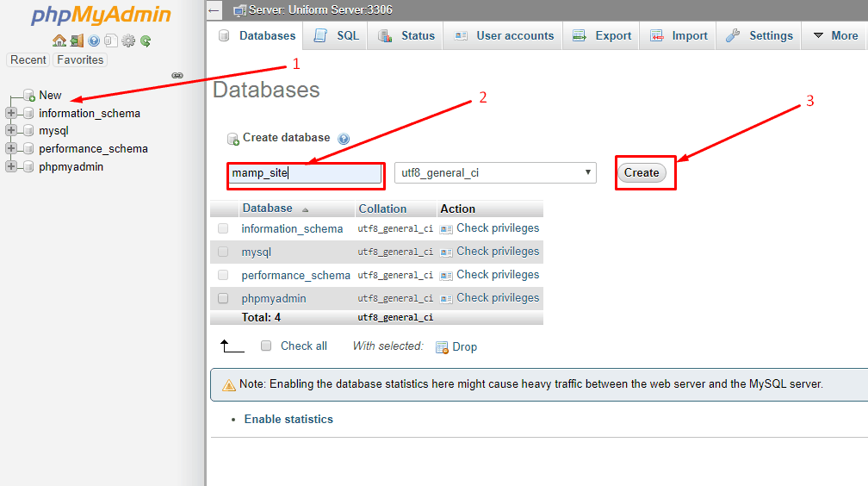Open information_schema link in the database table
The height and width of the screenshot is (486, 868).
tap(292, 229)
